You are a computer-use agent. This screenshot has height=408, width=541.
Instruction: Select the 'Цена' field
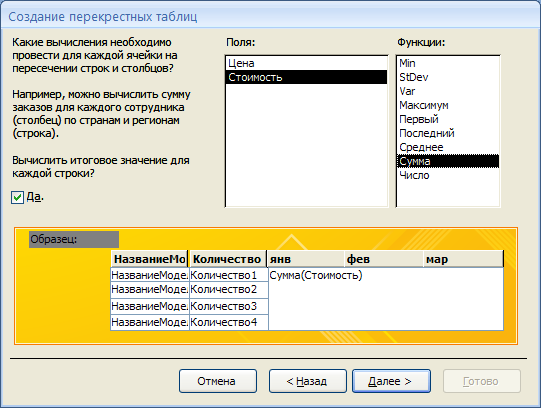pos(306,63)
